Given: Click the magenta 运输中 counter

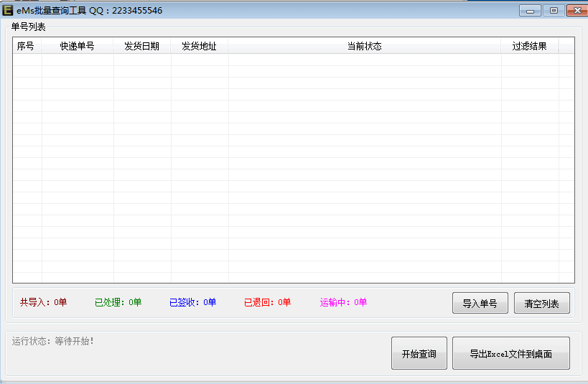Looking at the screenshot, I should tap(343, 302).
